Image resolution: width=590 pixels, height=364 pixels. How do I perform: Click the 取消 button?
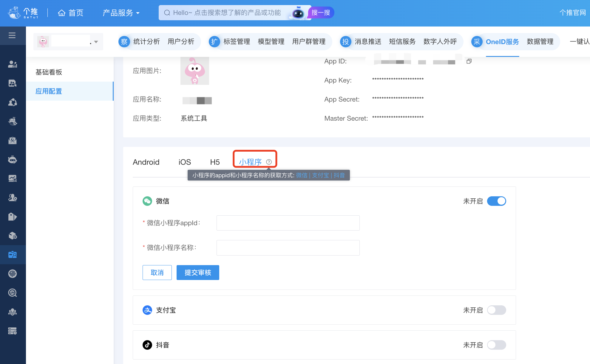[157, 273]
